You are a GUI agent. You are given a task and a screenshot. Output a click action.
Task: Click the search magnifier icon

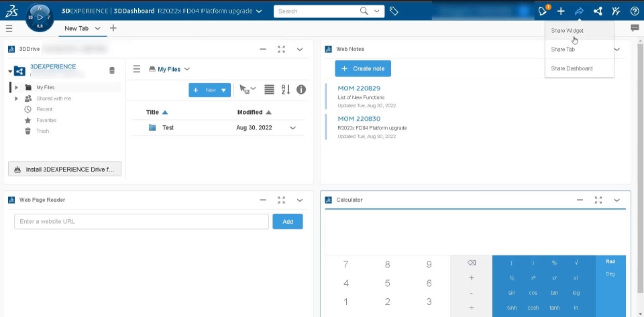[364, 11]
